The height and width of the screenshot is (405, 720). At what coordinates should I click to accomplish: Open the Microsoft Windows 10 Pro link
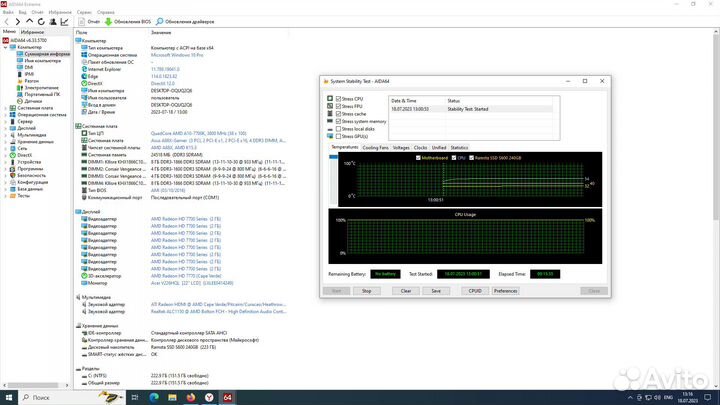[177, 55]
